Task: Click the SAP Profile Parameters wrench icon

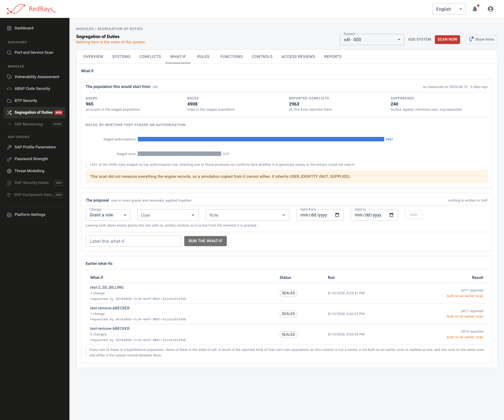Action: pos(9,147)
